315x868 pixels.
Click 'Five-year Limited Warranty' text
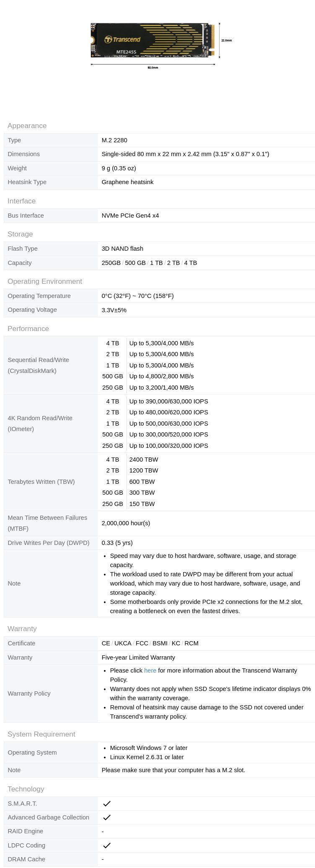click(138, 657)
